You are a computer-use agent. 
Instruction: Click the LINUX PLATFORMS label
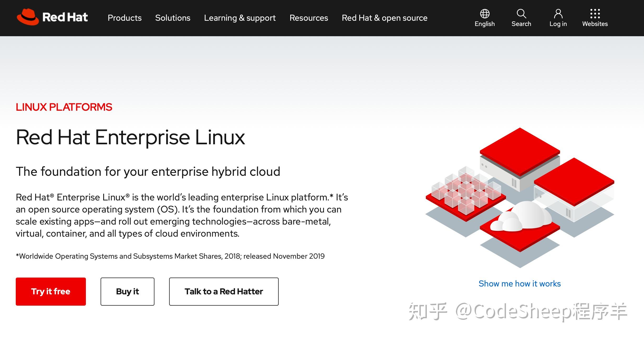point(64,107)
